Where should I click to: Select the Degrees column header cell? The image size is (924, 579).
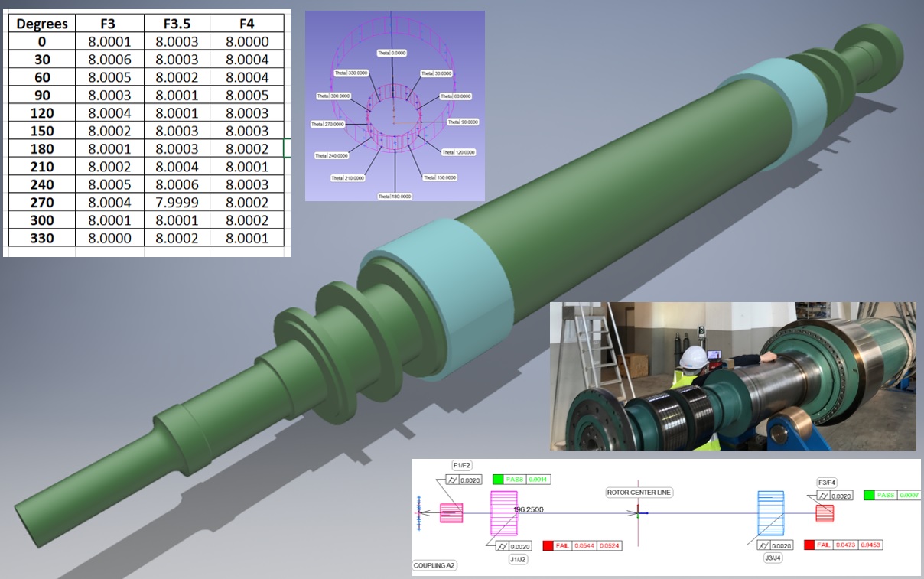coord(42,24)
